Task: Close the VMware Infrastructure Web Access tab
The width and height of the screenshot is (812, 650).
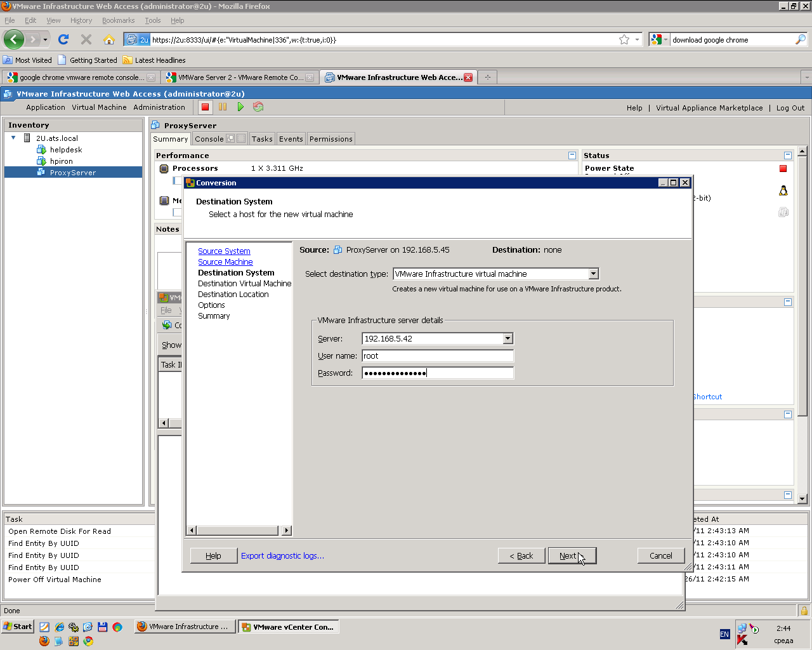Action: 468,77
